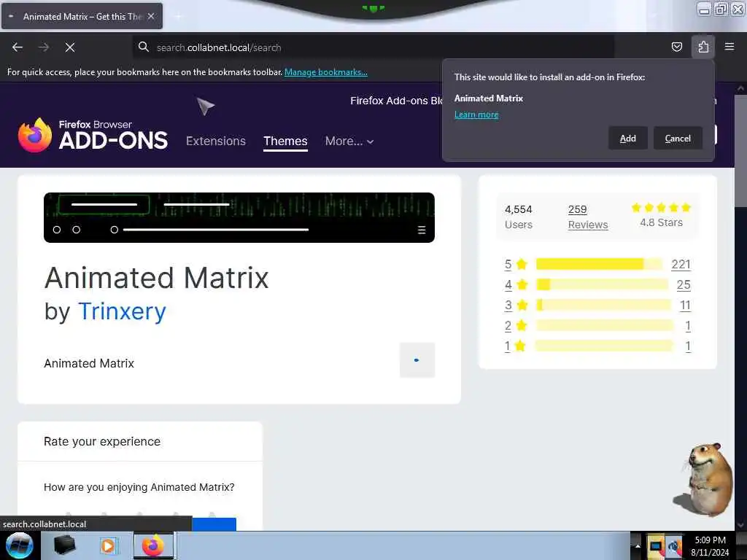Open the Themes section
Screen dimensions: 747x560
coord(285,141)
